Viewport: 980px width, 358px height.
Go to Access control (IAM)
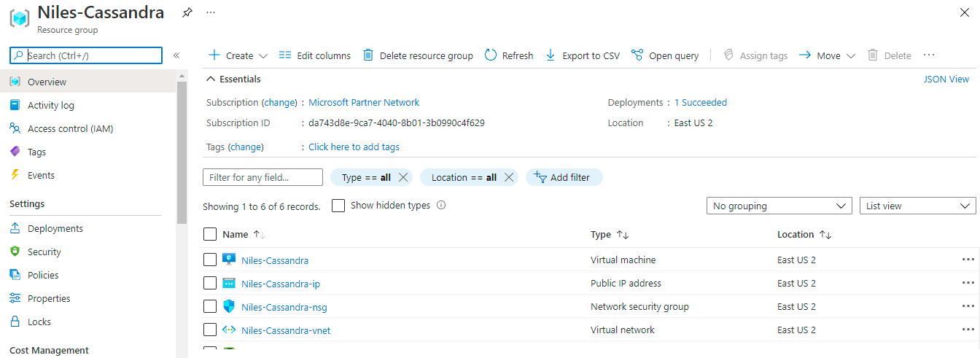point(70,128)
